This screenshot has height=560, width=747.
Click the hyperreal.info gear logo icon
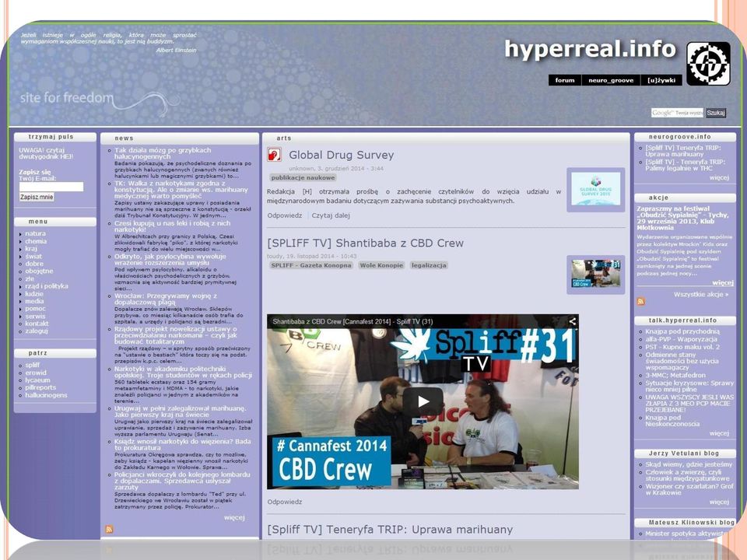[x=708, y=63]
